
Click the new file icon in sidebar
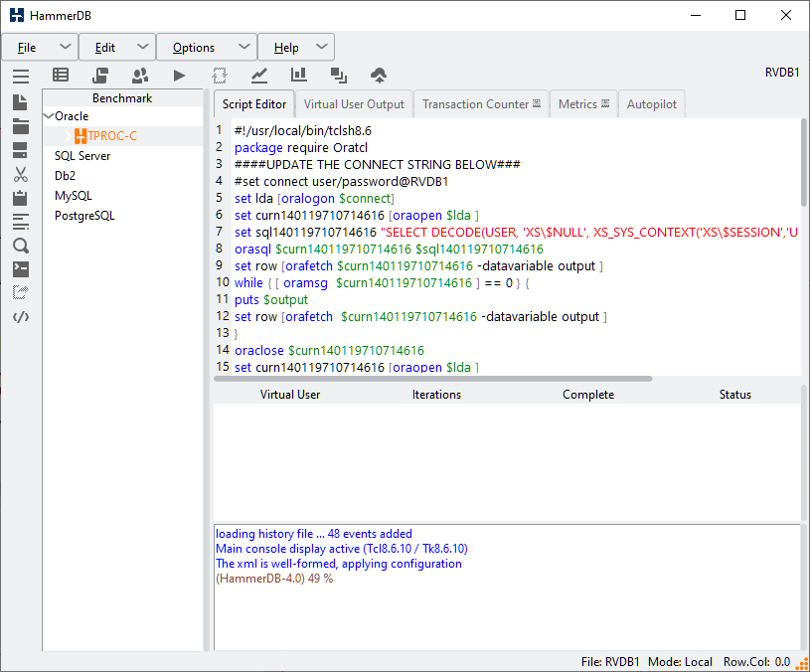[20, 102]
